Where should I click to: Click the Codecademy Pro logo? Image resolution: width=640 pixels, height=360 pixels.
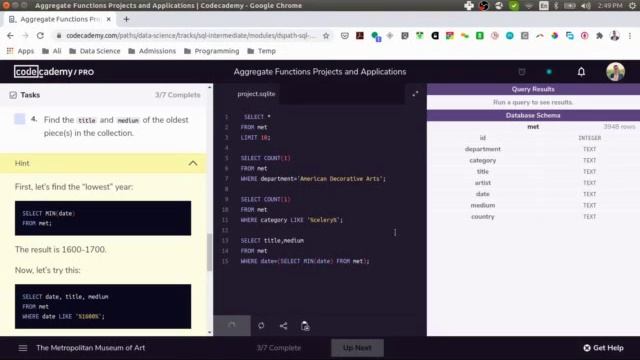click(x=54, y=72)
